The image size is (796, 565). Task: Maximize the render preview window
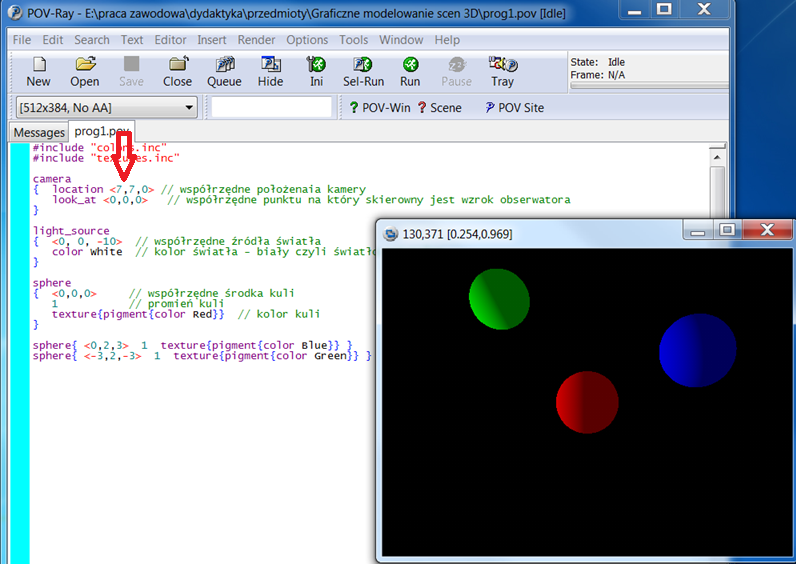coord(727,231)
